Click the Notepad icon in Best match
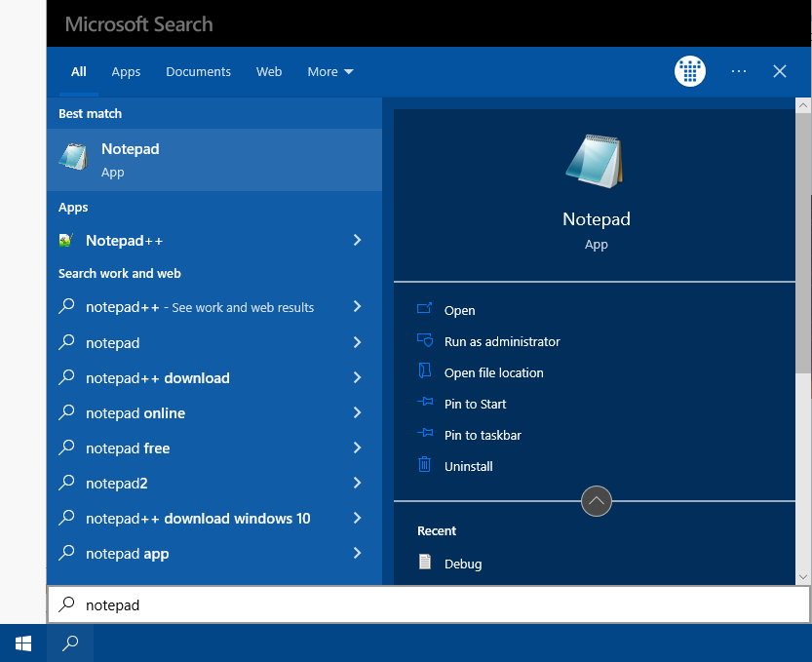This screenshot has width=812, height=662. [73, 157]
